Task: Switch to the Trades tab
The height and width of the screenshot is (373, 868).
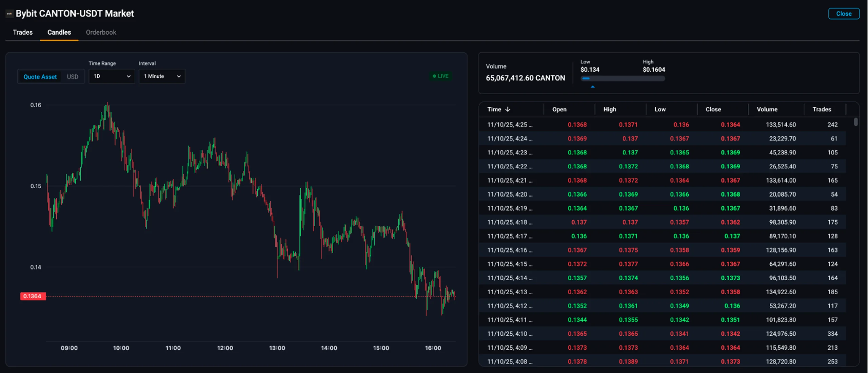Action: tap(23, 32)
